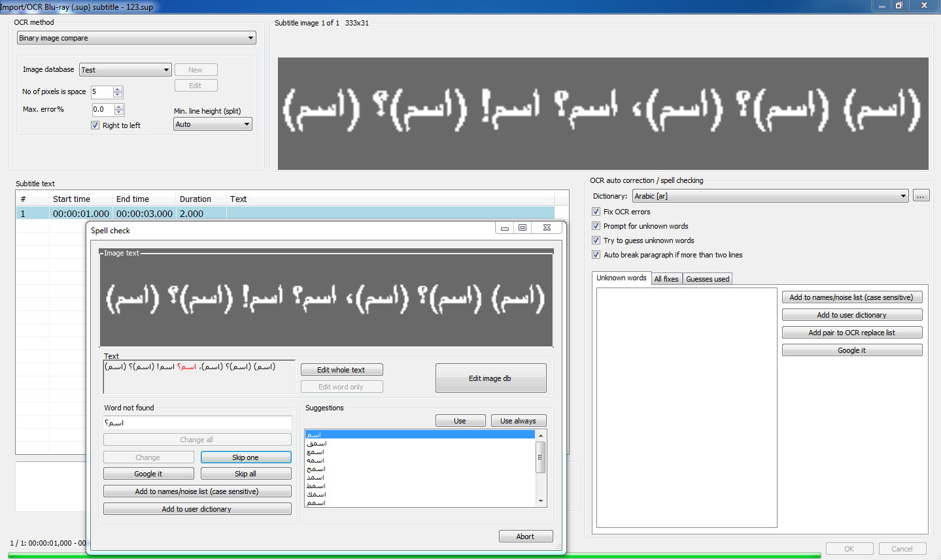Click Skip all button
This screenshot has height=560, width=941.
[246, 474]
